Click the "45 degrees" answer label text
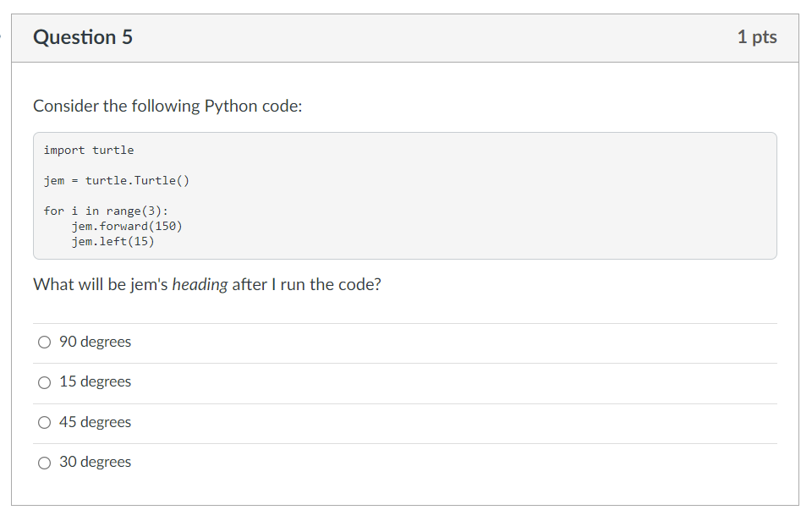The height and width of the screenshot is (510, 812). (x=96, y=422)
